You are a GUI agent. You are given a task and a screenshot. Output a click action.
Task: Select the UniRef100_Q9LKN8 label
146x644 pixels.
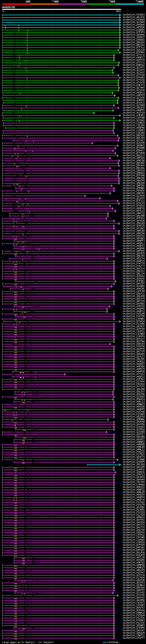[134, 216]
